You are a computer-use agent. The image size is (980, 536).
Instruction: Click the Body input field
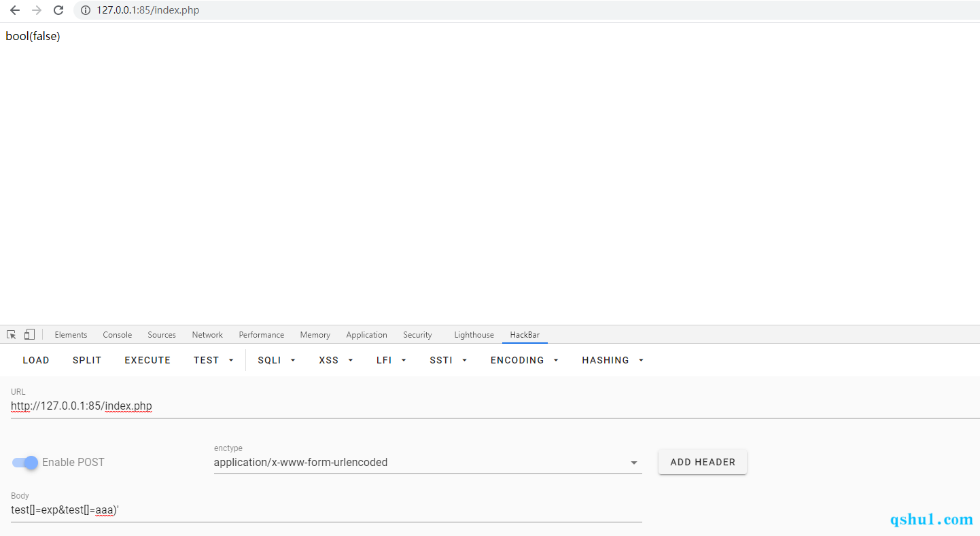tap(326, 510)
